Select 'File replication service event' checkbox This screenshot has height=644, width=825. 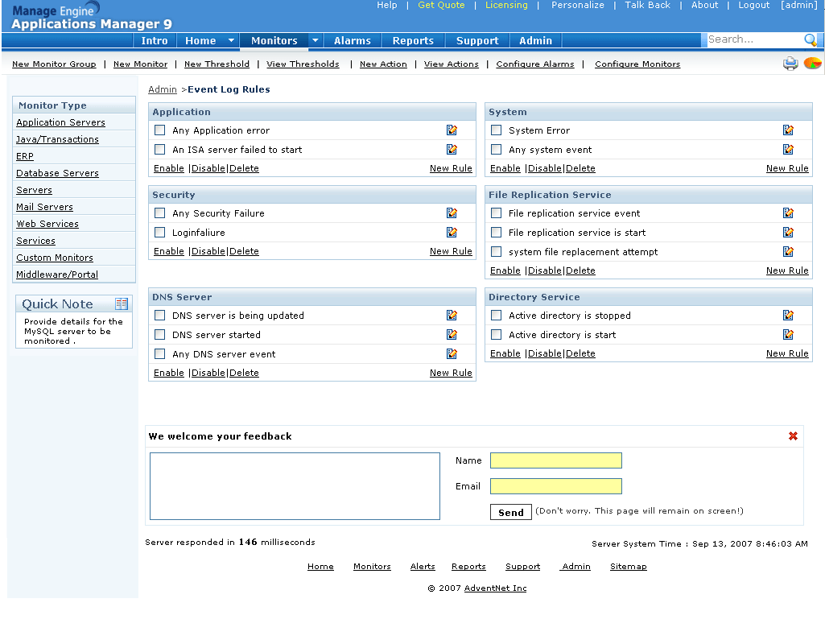(497, 213)
